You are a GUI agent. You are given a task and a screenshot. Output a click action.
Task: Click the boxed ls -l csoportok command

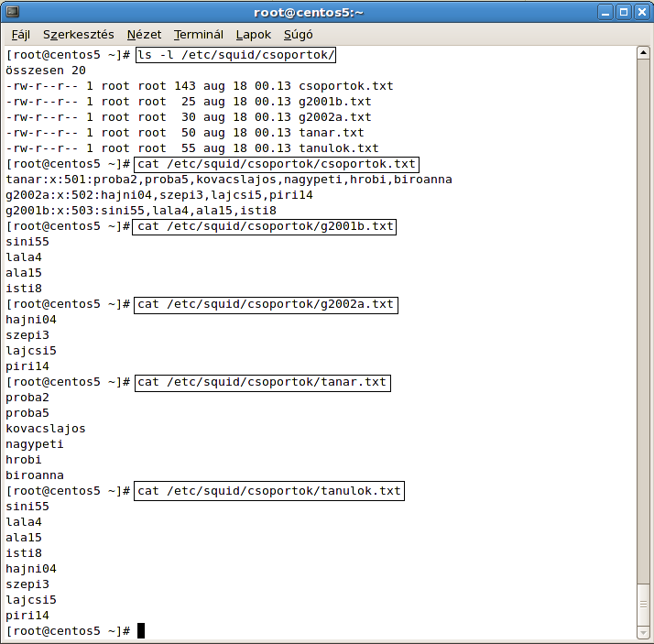point(236,55)
